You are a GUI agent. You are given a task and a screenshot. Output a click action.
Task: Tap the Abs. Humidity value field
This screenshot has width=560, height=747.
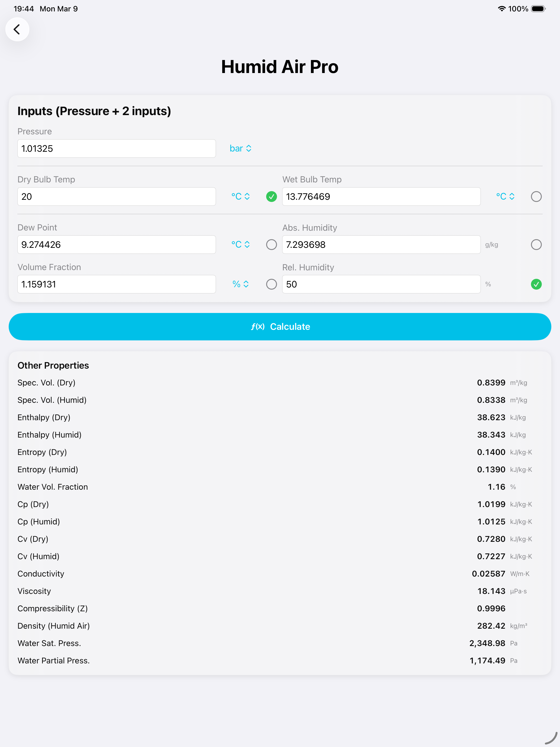coord(381,245)
